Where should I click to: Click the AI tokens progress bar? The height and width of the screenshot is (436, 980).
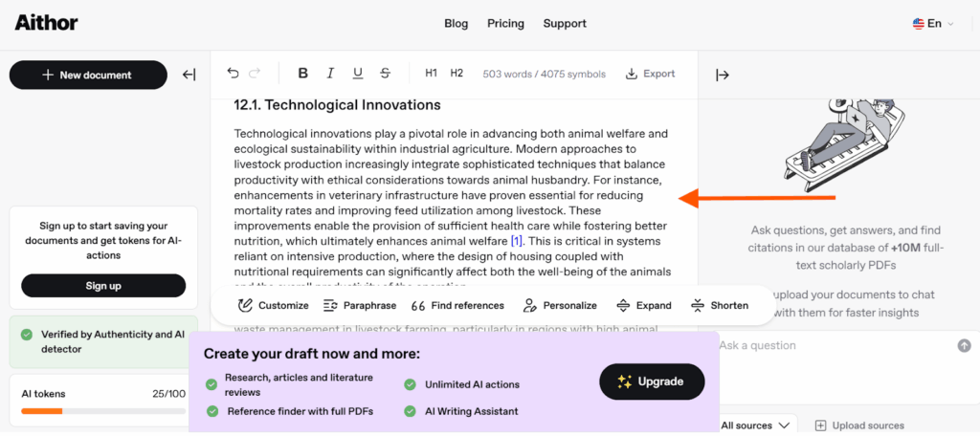(x=103, y=411)
